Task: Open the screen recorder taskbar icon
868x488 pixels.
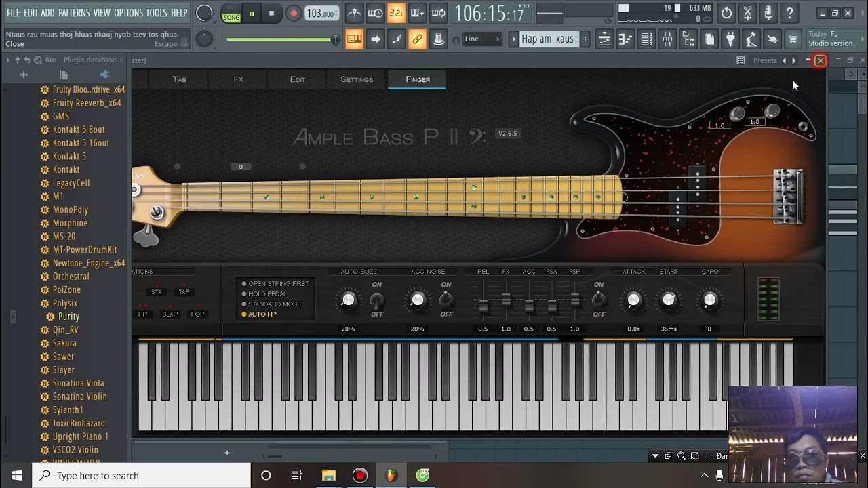Action: pos(360,475)
